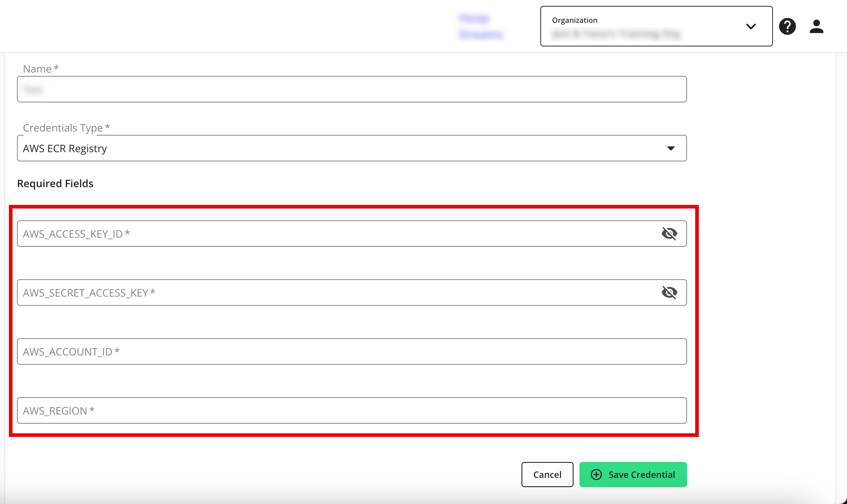Click the crossed-eye icon in AWS_ACCESS_KEY_ID field
Image resolution: width=847 pixels, height=504 pixels.
click(669, 234)
